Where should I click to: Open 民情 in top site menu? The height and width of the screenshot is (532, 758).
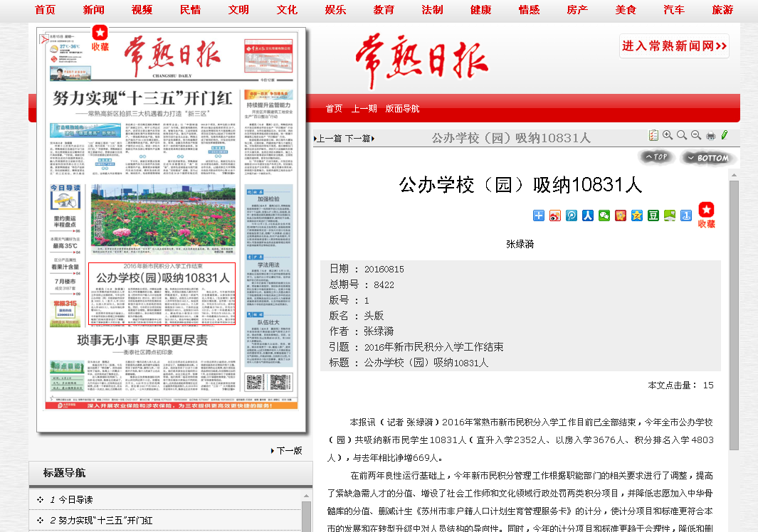[190, 10]
